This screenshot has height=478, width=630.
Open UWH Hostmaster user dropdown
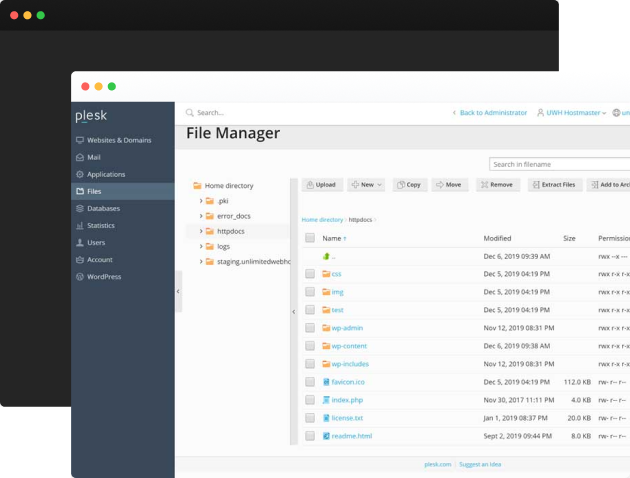click(572, 112)
